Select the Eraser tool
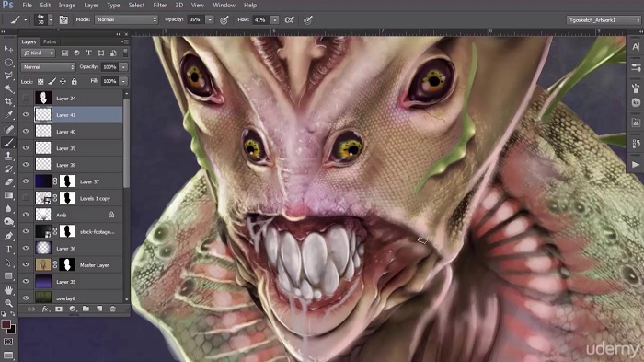This screenshot has height=362, width=644. point(8,182)
